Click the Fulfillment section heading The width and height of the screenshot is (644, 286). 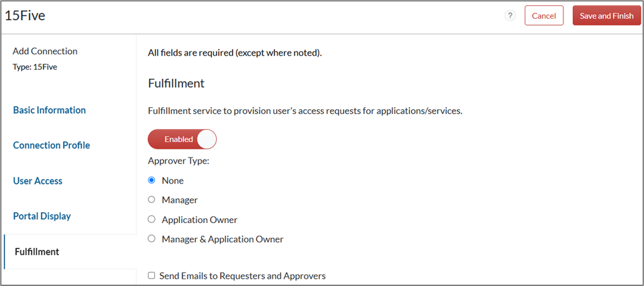tap(176, 84)
